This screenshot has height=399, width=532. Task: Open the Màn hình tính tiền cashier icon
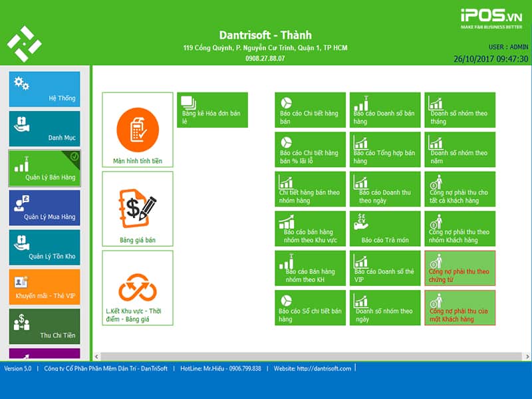click(x=137, y=130)
